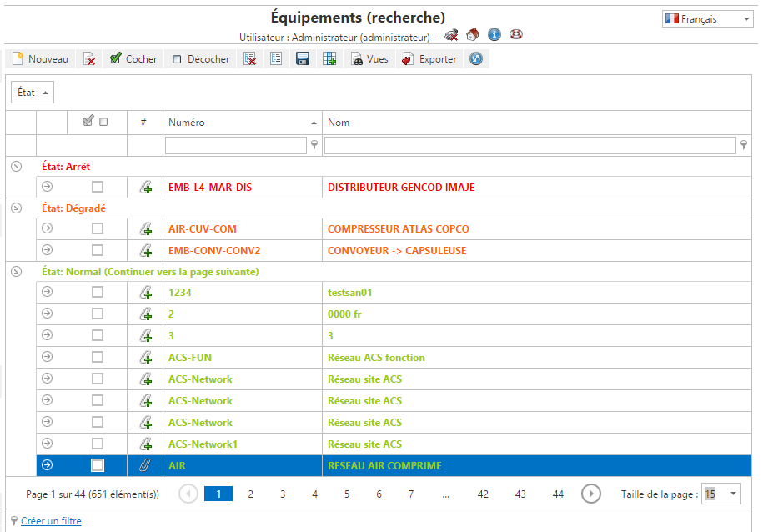Click the delete document icon beside Nouveau
The height and width of the screenshot is (532, 763).
[x=89, y=59]
